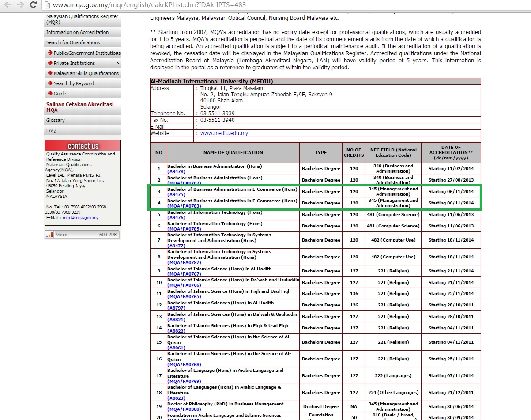Screen dimensions: 531x420
Task: Open Search for Qualifications menu item
Action: tap(82, 42)
